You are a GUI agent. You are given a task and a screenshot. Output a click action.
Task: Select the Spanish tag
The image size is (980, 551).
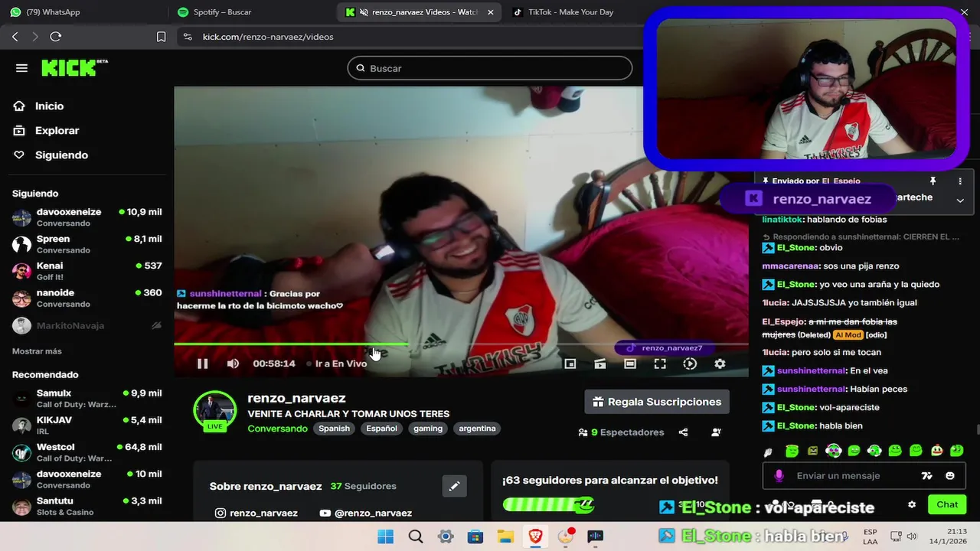pos(334,429)
